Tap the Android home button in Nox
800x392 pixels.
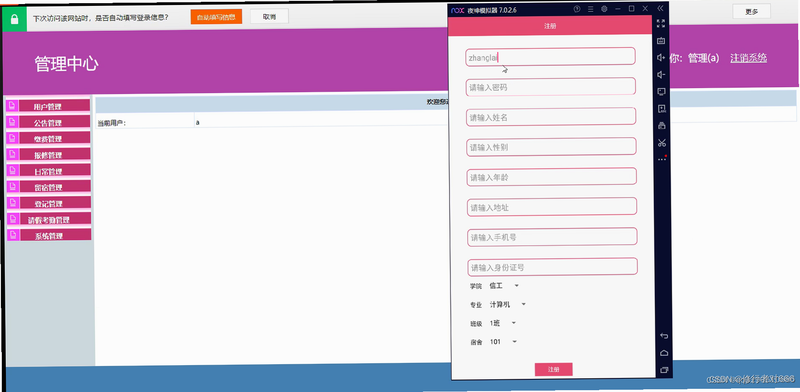point(664,353)
